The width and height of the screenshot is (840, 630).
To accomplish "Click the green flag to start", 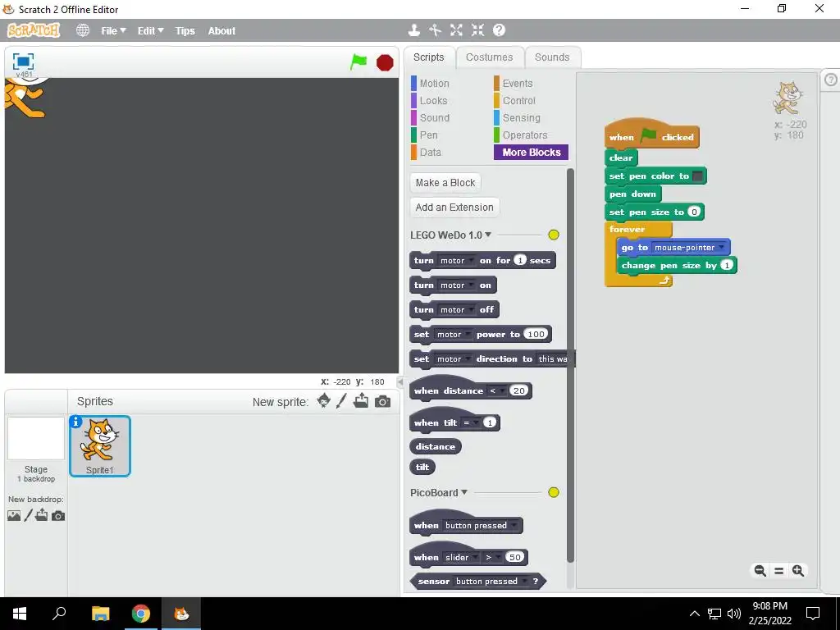I will [358, 62].
